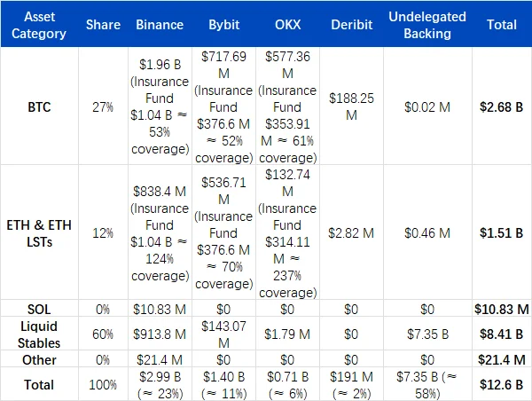532x401 pixels.
Task: Select the Binance column header
Action: click(158, 26)
